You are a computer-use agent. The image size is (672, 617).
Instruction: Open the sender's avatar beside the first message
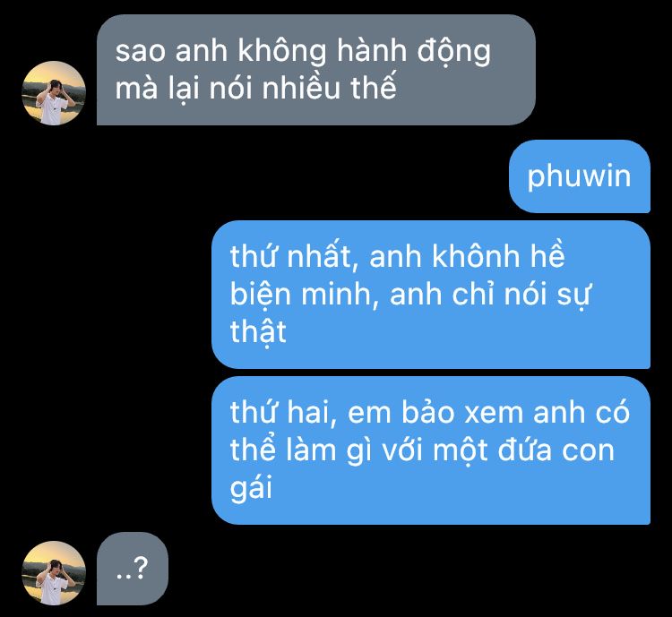pyautogui.click(x=54, y=93)
